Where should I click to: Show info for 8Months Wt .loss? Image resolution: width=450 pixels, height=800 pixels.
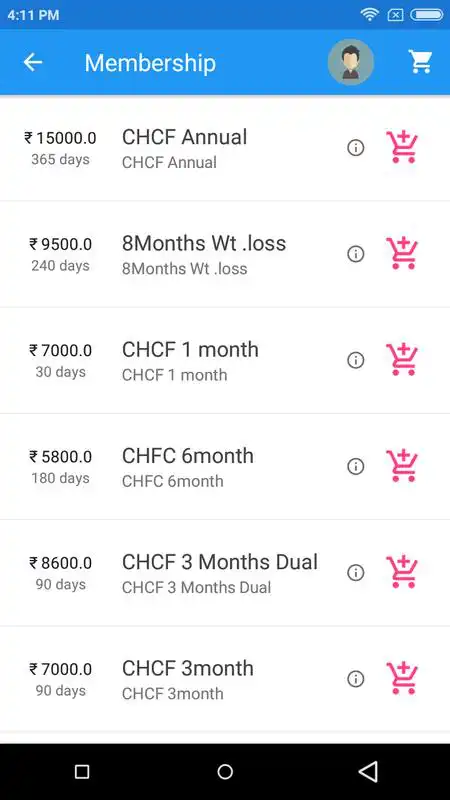(x=356, y=254)
